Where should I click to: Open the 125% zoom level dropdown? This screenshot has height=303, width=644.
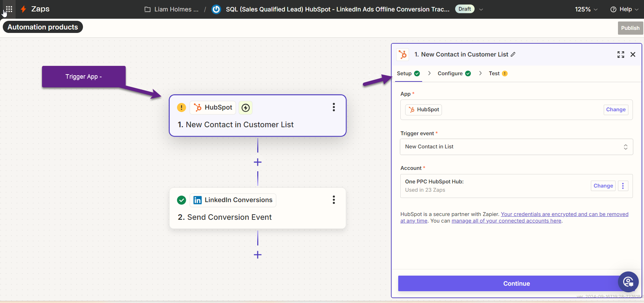[586, 9]
